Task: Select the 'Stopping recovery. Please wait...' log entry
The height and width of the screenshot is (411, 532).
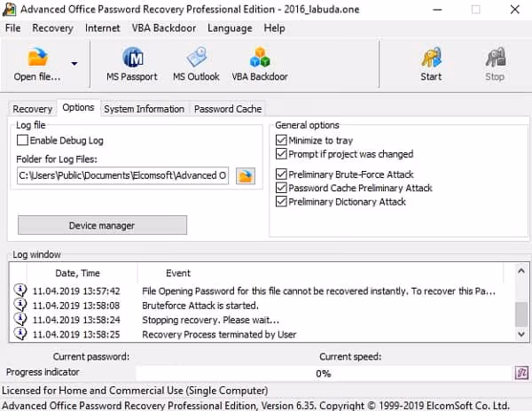Action: tap(262, 320)
